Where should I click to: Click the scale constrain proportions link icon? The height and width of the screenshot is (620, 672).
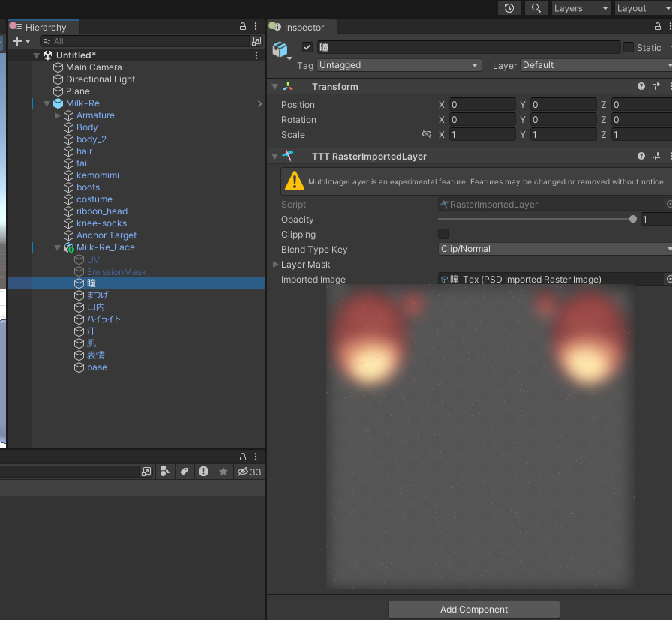tap(427, 135)
